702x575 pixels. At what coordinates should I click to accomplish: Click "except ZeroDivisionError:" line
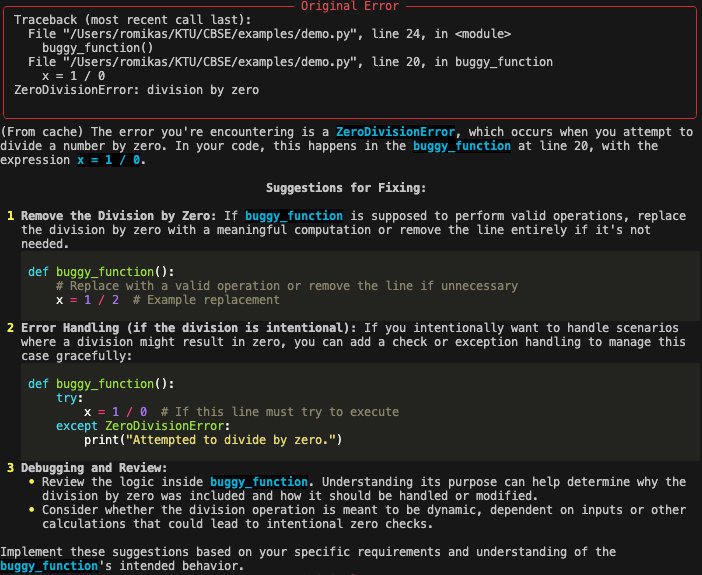[143, 426]
